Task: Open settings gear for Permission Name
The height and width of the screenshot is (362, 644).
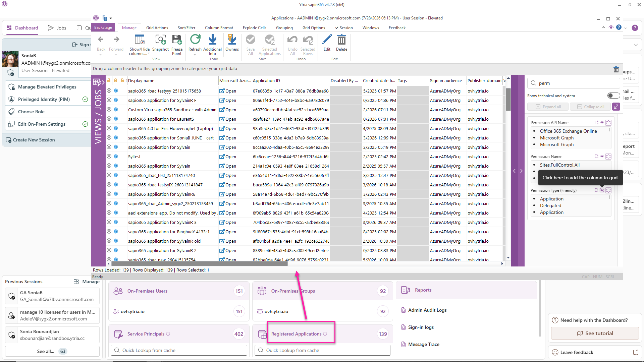Action: pos(608,157)
